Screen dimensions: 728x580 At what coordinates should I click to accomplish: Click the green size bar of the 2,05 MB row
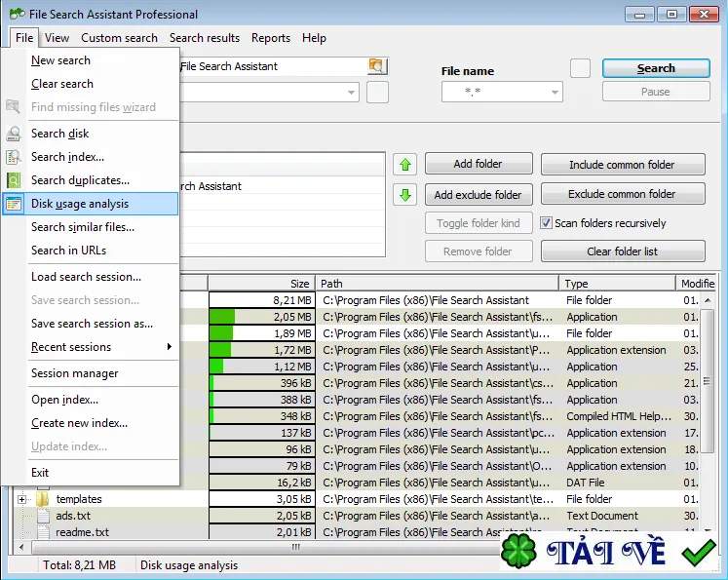(222, 317)
